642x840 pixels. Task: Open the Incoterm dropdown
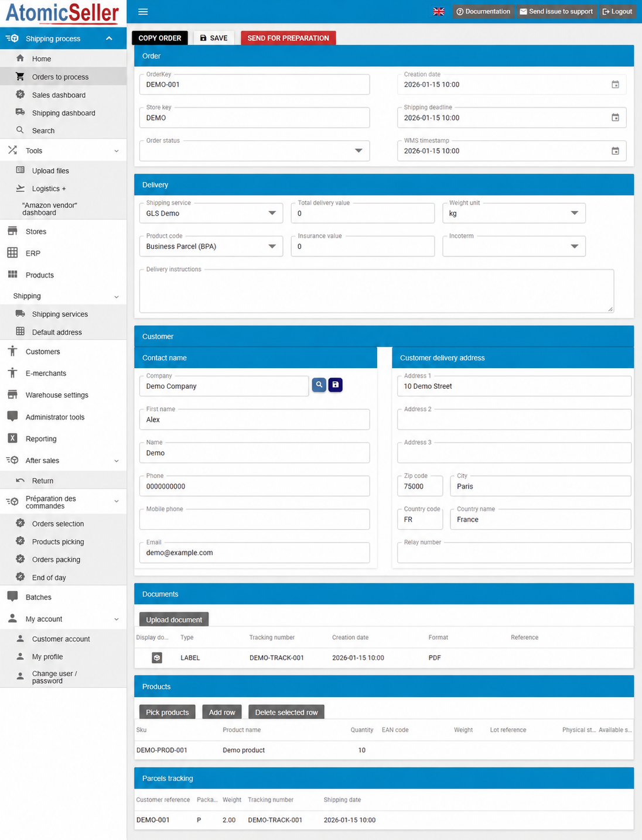514,246
